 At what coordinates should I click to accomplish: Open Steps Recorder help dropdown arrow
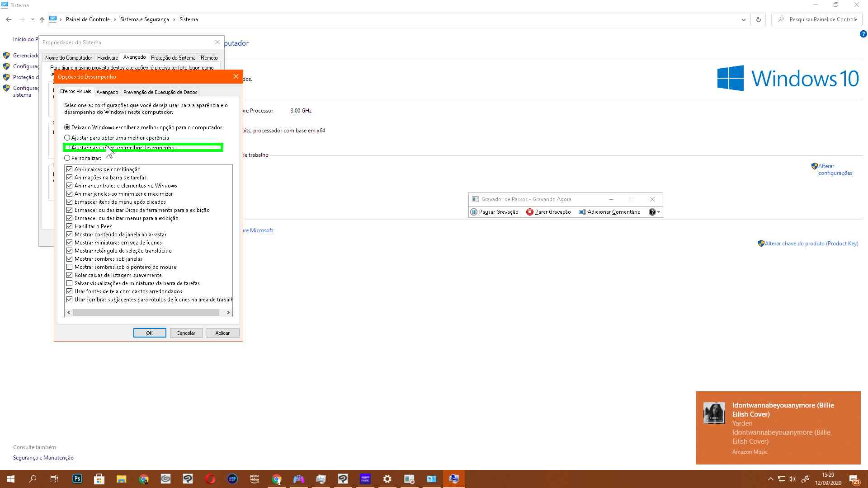[x=658, y=212]
